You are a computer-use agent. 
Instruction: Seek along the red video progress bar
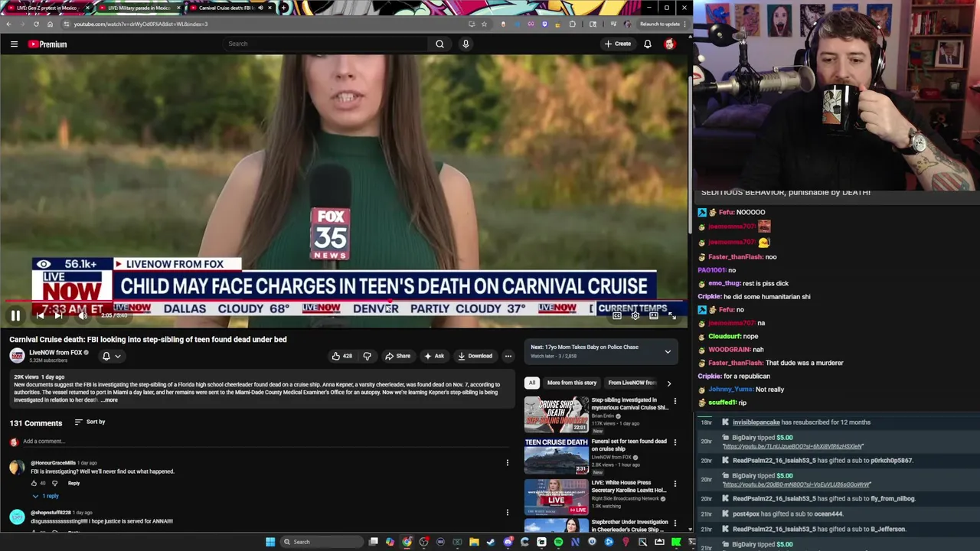pyautogui.click(x=344, y=302)
